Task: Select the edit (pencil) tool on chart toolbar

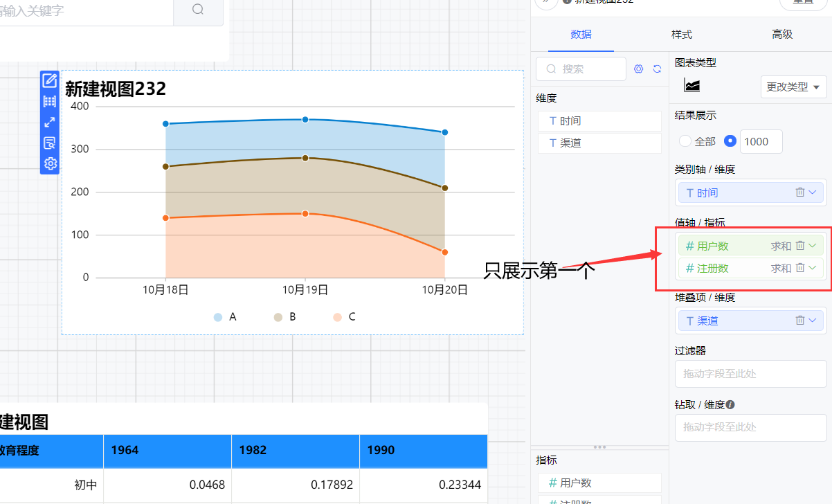Action: [49, 80]
